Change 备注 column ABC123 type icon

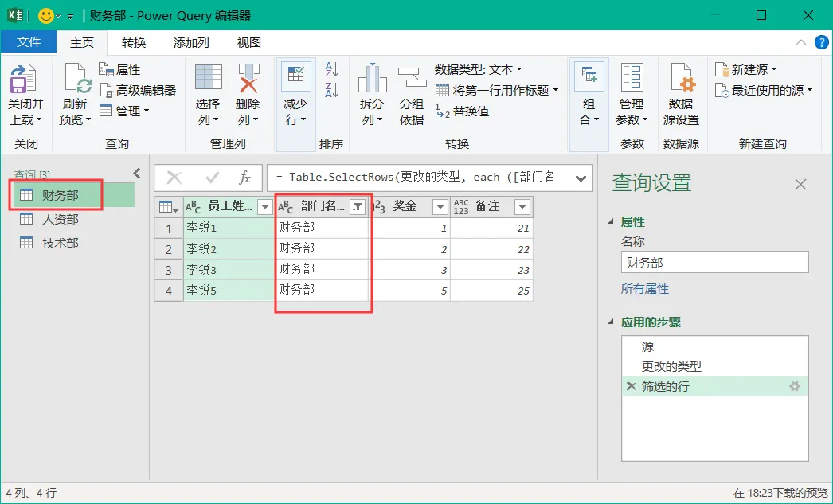pyautogui.click(x=460, y=206)
